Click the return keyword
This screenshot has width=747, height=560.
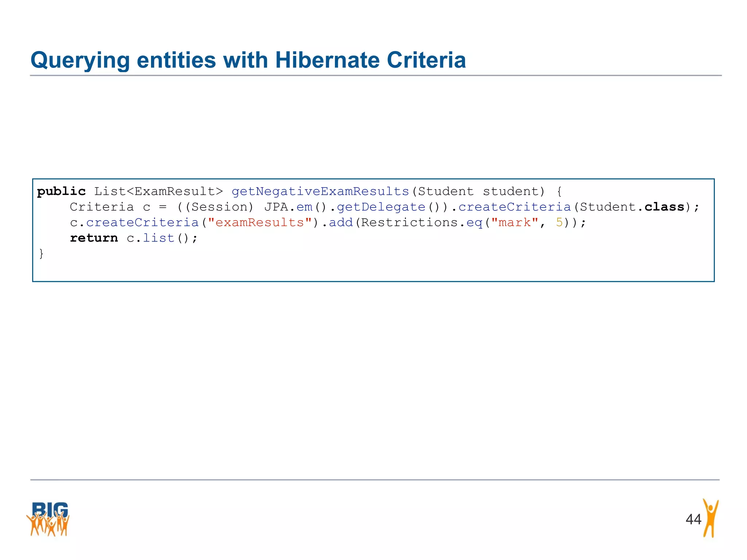tap(94, 238)
